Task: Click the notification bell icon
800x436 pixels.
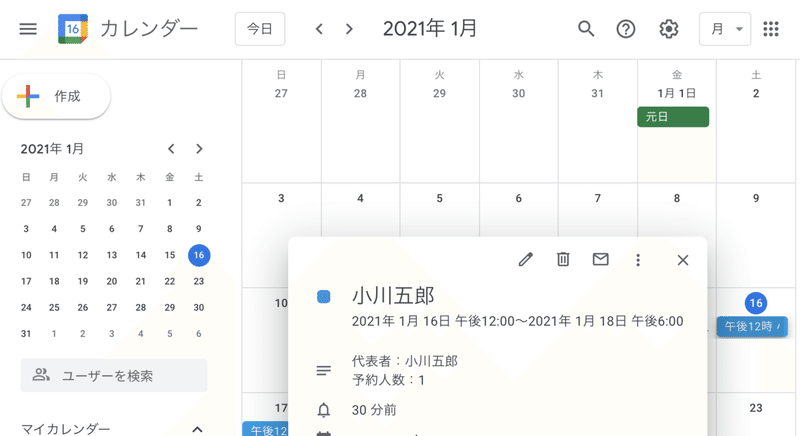Action: 323,410
